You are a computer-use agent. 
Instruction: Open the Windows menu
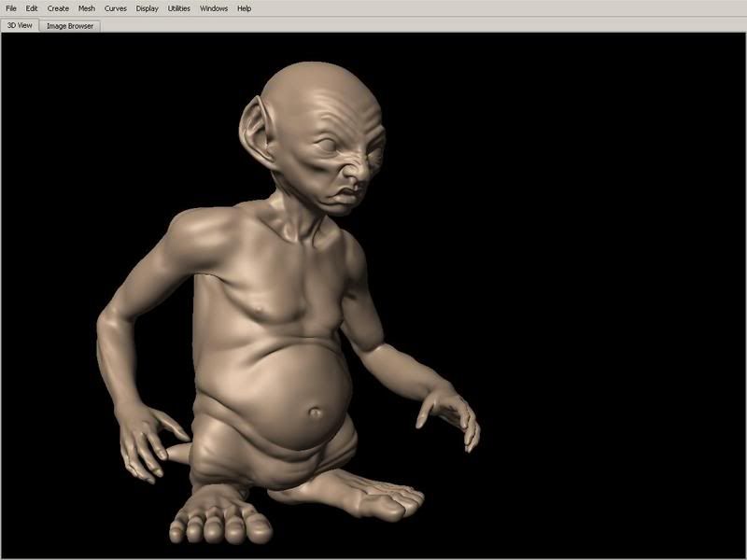pos(214,8)
